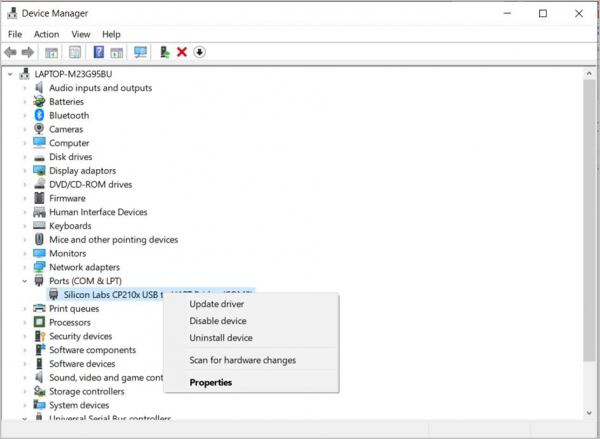Click the Ports (COM & LPT) icon

(39, 281)
